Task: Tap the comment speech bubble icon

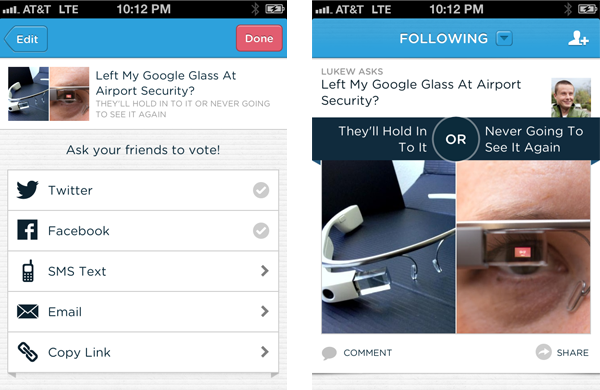Action: click(329, 353)
